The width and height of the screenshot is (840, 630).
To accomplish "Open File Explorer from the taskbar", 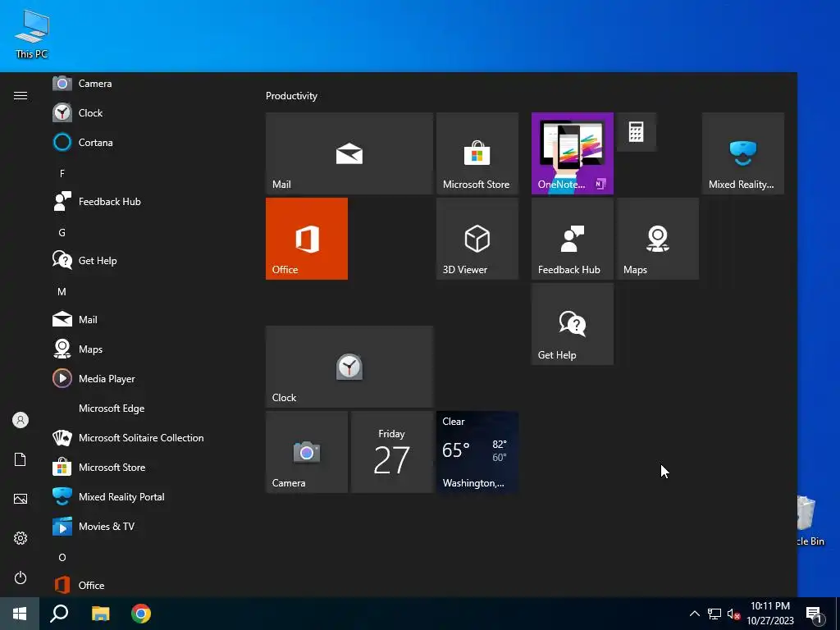I will 100,614.
